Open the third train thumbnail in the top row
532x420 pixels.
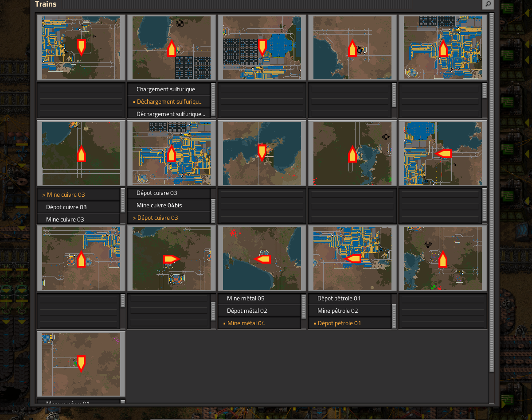pos(262,48)
